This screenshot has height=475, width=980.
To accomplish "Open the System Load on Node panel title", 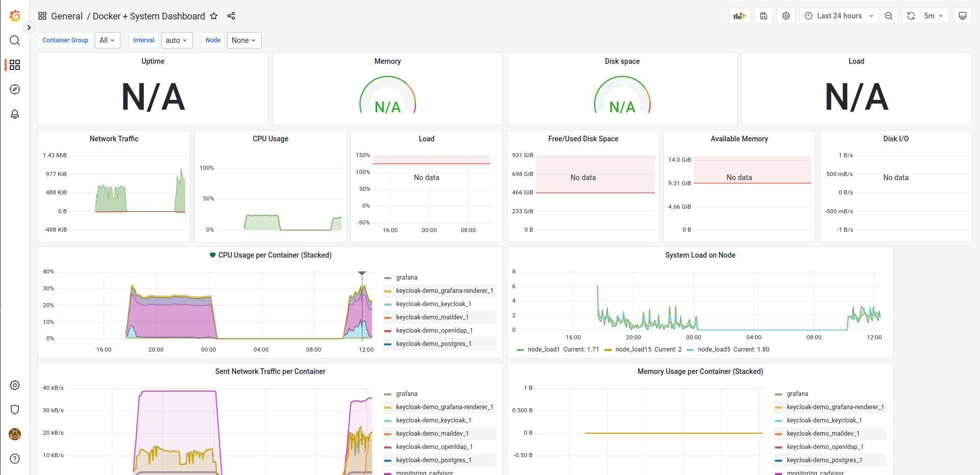I will (x=700, y=255).
